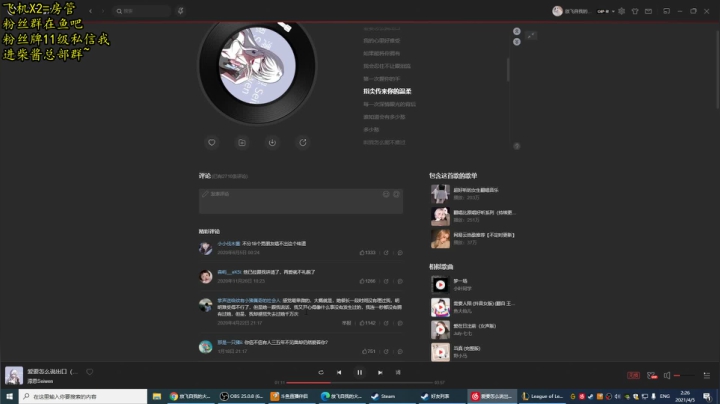Like the comment with 751 likes
The height and width of the screenshot is (404, 720).
click(369, 352)
